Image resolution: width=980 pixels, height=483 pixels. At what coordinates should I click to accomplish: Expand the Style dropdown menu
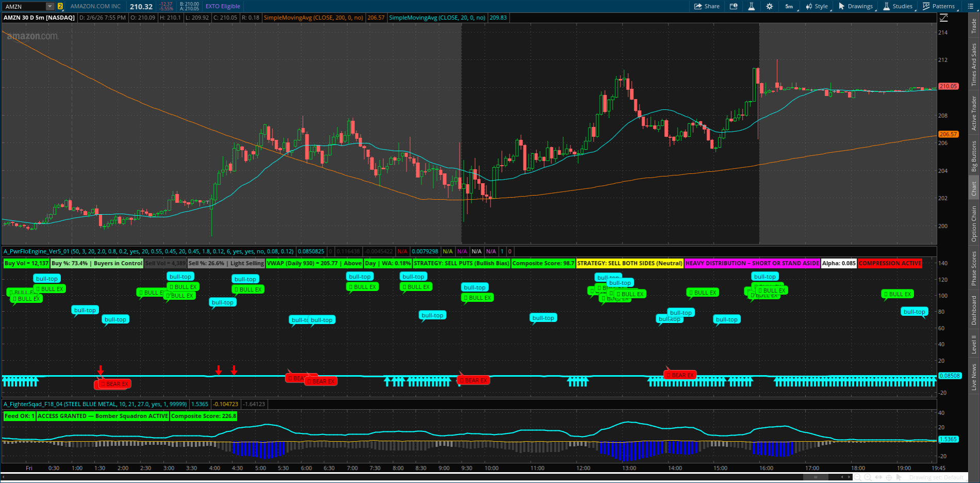(817, 6)
